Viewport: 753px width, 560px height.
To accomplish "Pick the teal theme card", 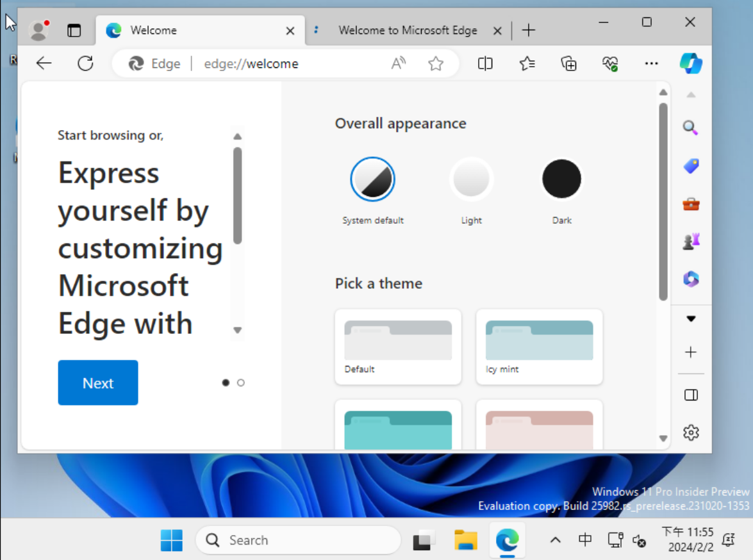I will 398,425.
